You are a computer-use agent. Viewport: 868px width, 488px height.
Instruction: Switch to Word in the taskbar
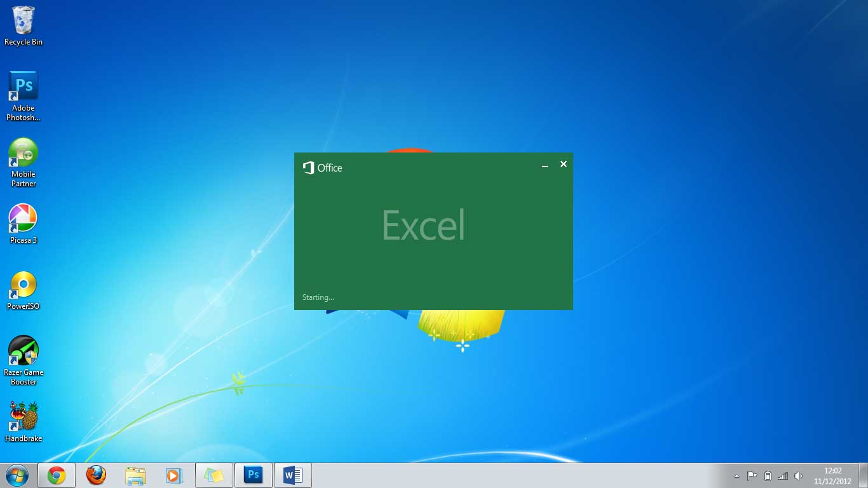[x=293, y=475]
